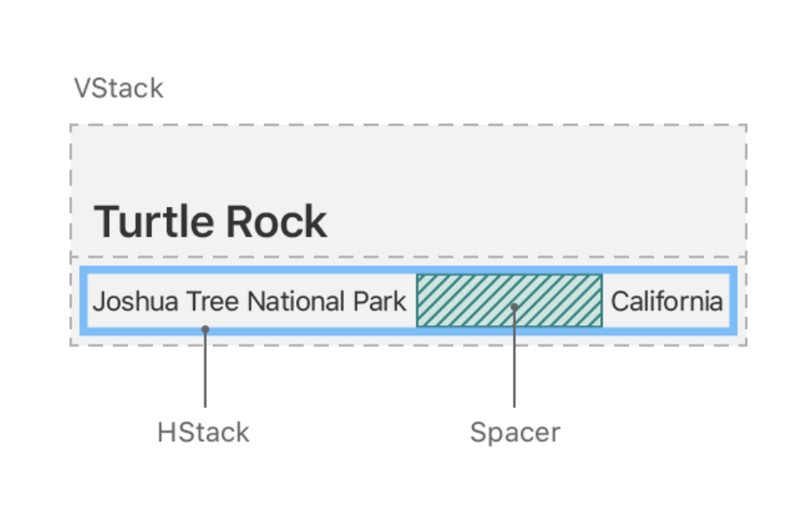Click the VStack label text
The image size is (812, 528).
pos(118,88)
